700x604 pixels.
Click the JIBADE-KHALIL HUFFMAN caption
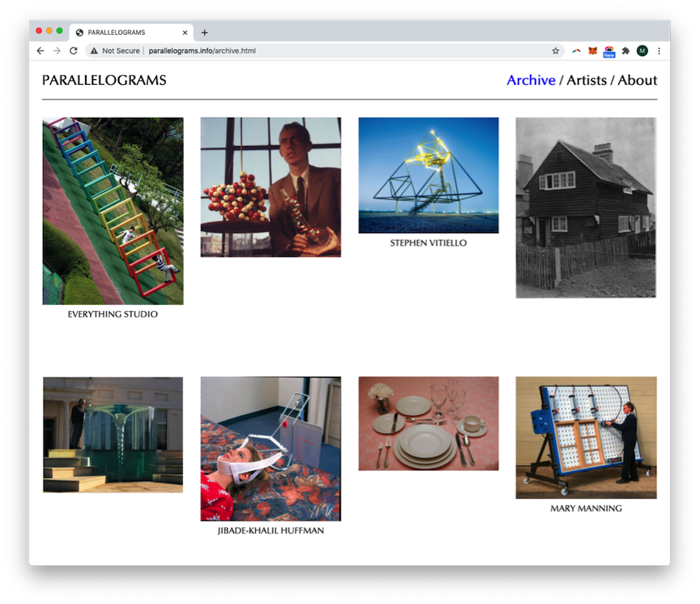(271, 531)
